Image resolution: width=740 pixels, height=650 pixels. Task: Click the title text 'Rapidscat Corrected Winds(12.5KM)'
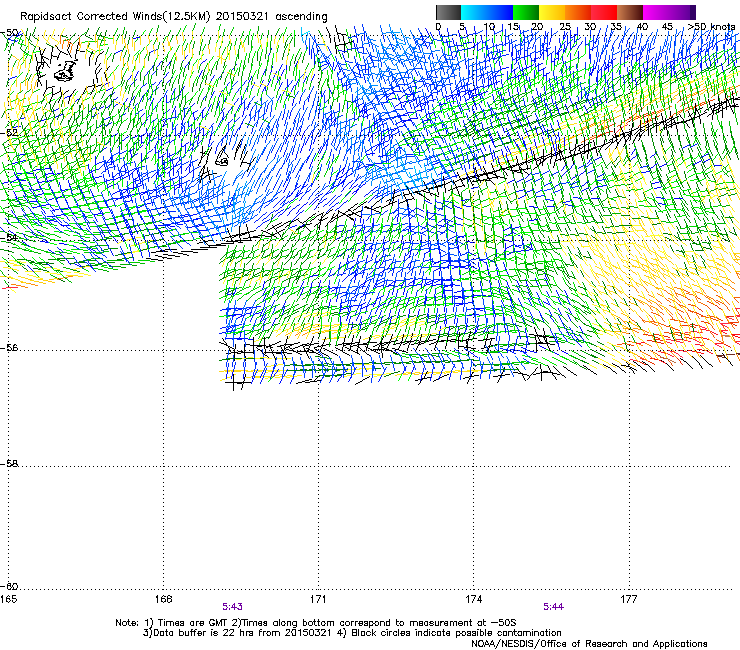115,17
